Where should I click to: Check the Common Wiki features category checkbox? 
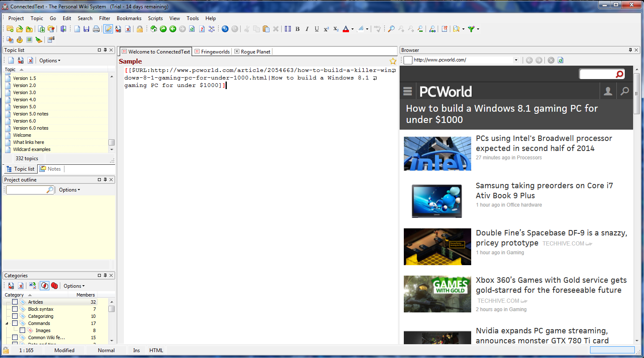click(x=15, y=338)
